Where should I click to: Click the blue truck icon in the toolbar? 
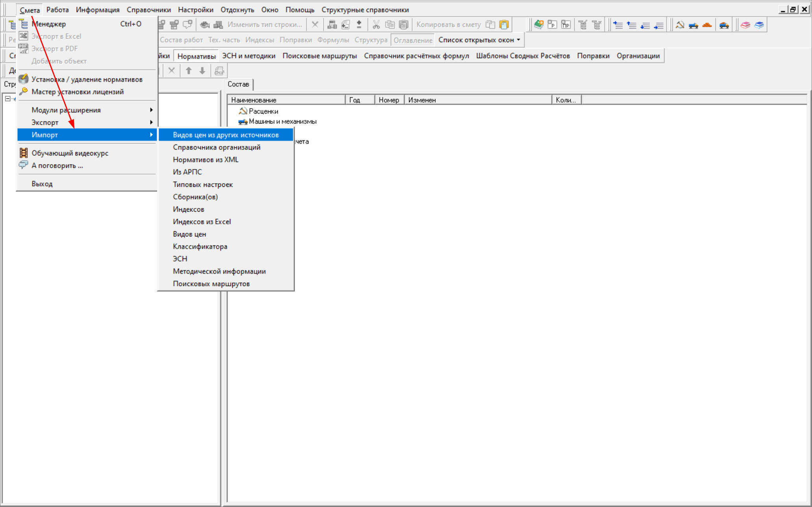tap(694, 25)
